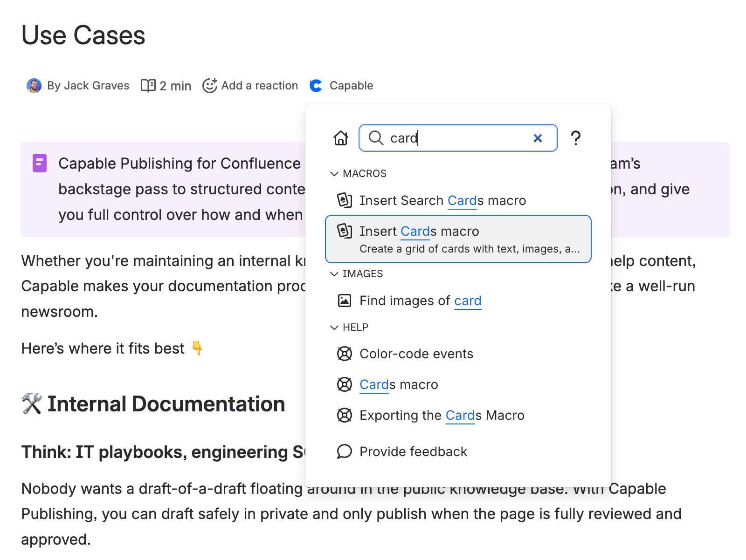
Task: Open help via the question mark icon
Action: pyautogui.click(x=576, y=138)
